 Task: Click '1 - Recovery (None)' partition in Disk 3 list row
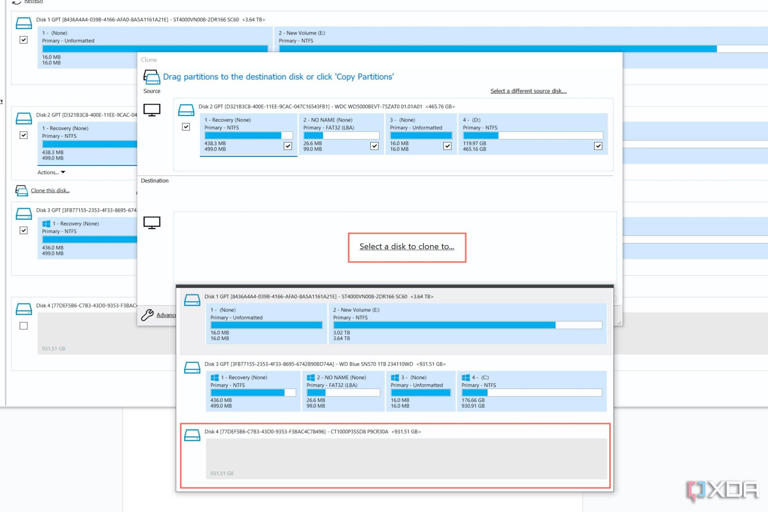253,391
